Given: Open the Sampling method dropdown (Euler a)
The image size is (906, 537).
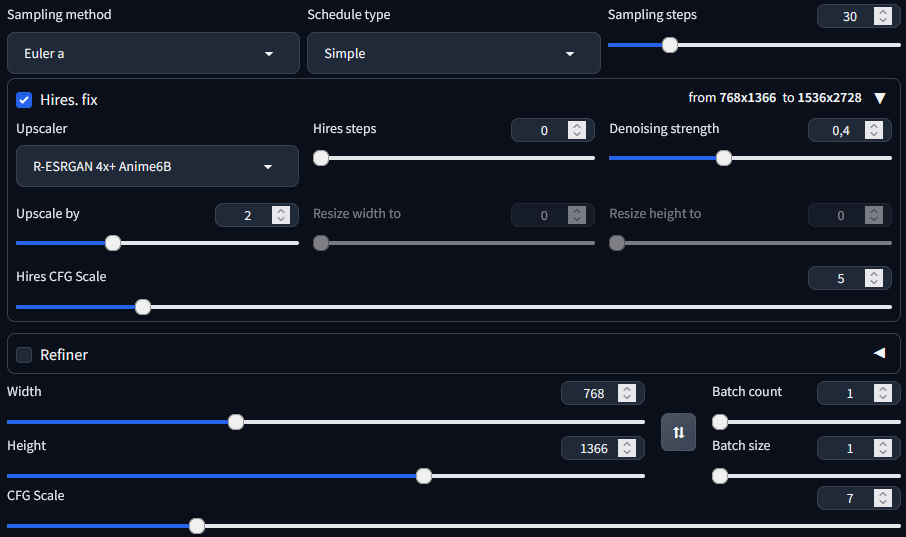Looking at the screenshot, I should tap(153, 53).
